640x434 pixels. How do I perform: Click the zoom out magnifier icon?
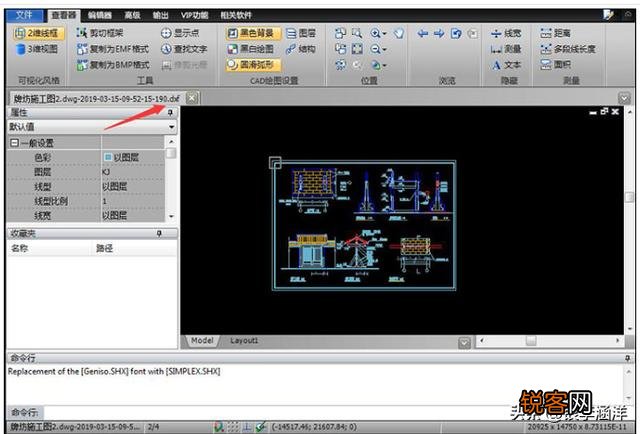coord(375,49)
